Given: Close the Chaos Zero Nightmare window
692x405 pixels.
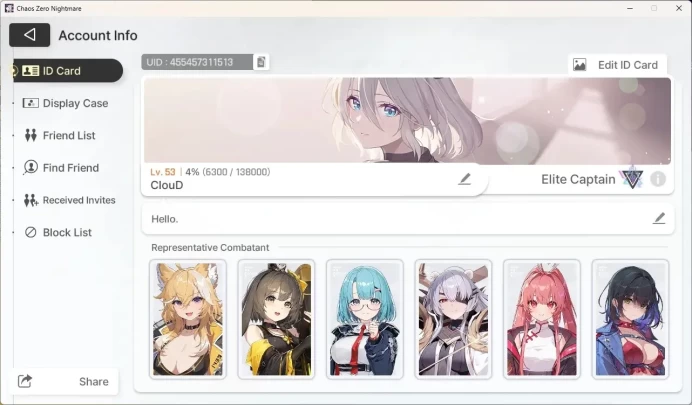Looking at the screenshot, I should (x=679, y=8).
